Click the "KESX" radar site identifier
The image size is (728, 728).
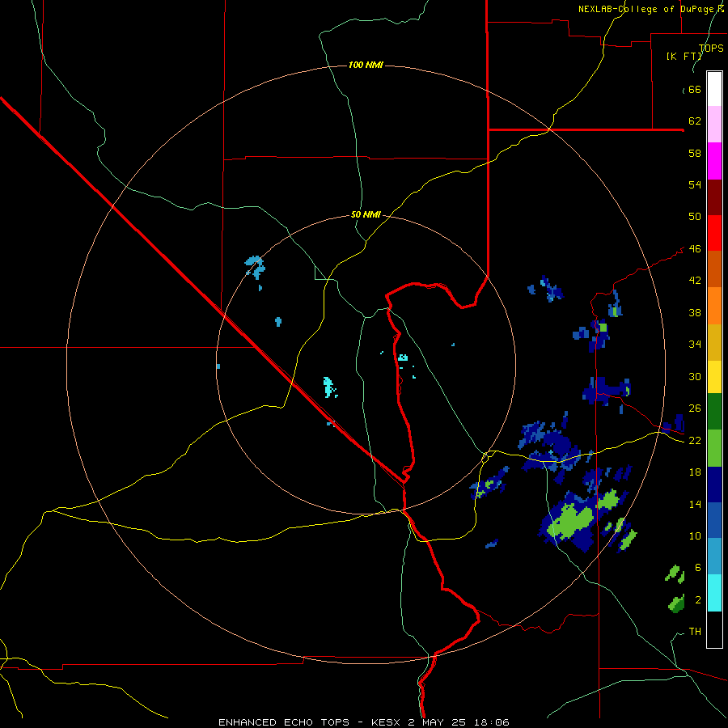pyautogui.click(x=387, y=722)
